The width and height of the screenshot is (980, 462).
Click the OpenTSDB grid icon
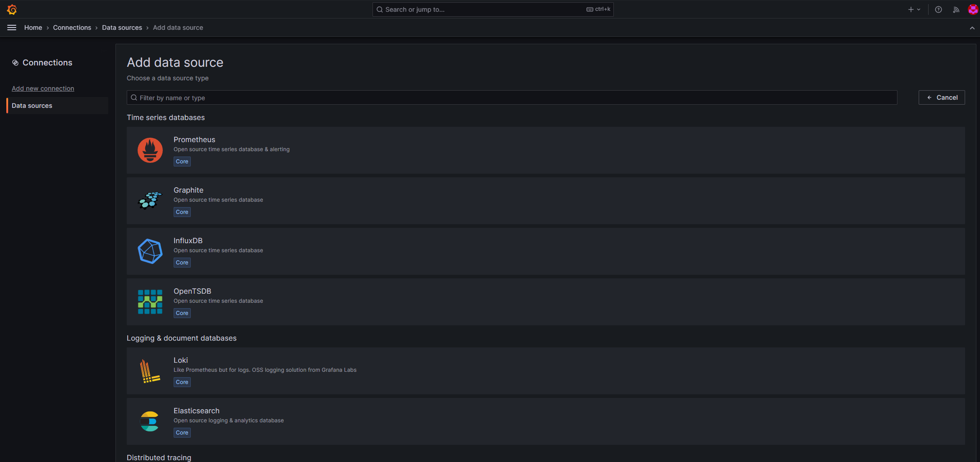pyautogui.click(x=150, y=302)
